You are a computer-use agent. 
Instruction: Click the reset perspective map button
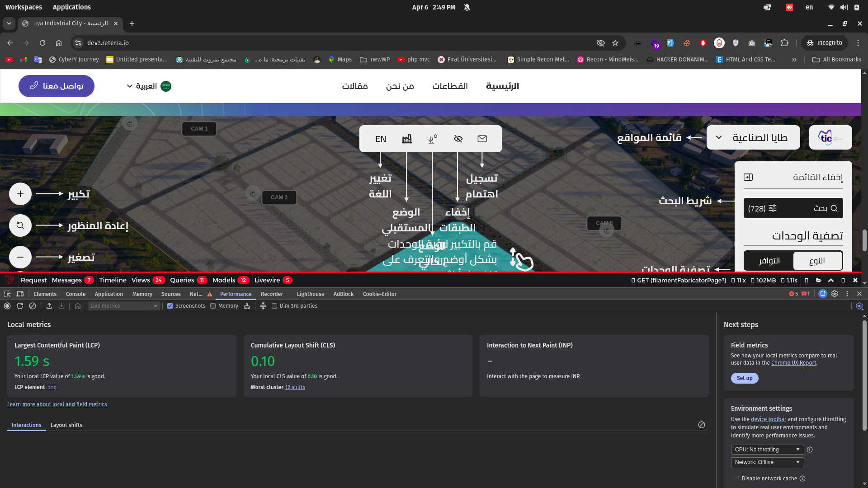pos(20,225)
